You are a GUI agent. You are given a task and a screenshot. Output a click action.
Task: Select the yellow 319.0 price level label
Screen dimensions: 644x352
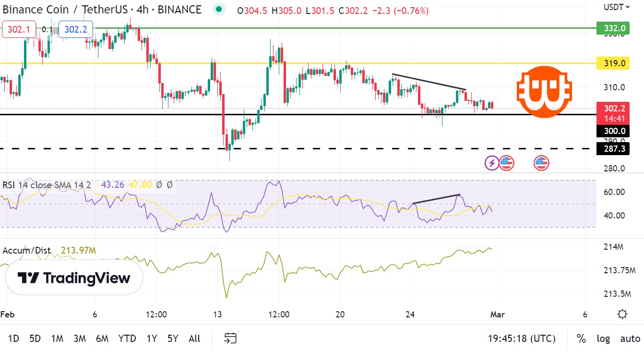(613, 63)
